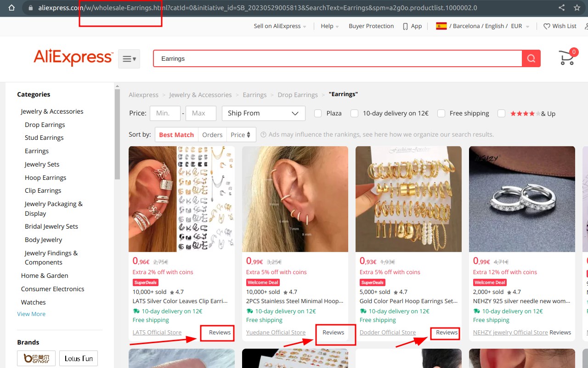Visit LATS Official Store
This screenshot has height=368, width=588.
pos(157,332)
